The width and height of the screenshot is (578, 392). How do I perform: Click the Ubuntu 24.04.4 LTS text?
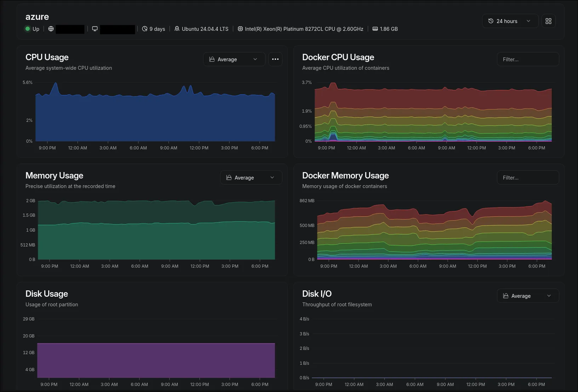click(x=205, y=29)
